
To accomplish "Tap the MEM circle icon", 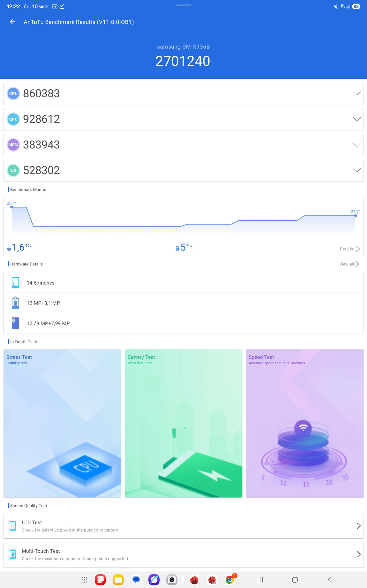I will (x=13, y=145).
